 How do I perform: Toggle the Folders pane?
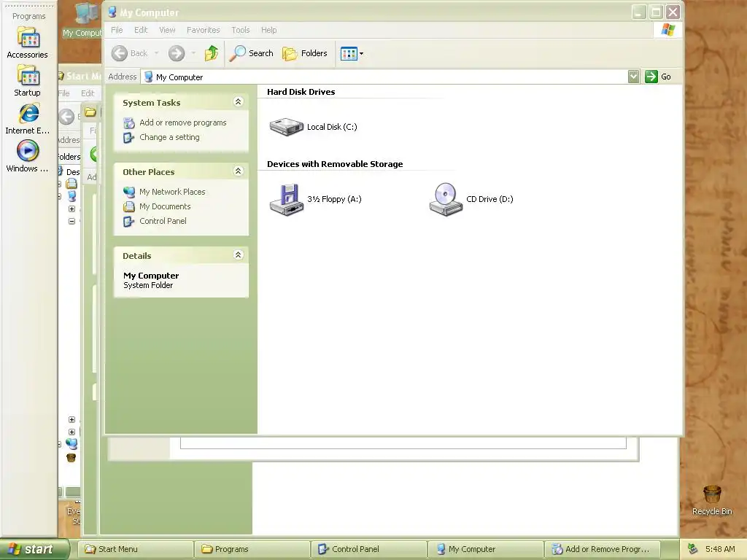[305, 53]
